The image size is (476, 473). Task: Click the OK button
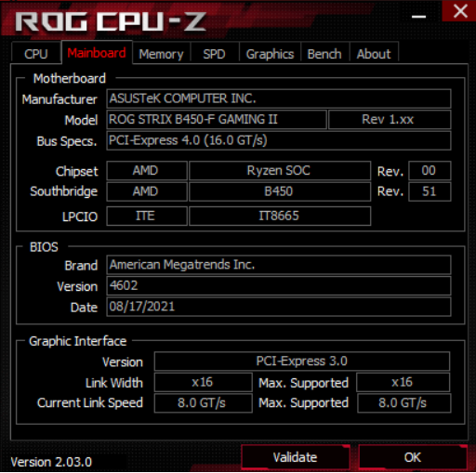pyautogui.click(x=413, y=457)
